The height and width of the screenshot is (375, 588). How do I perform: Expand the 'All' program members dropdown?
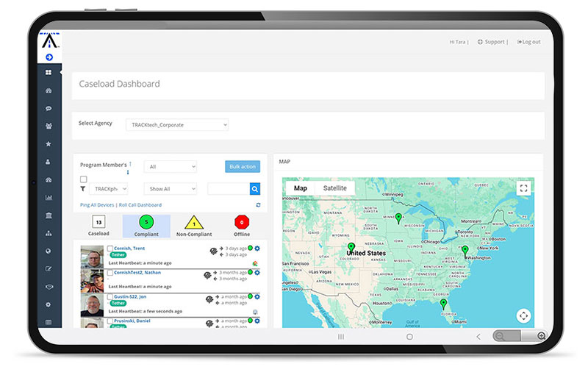(170, 167)
